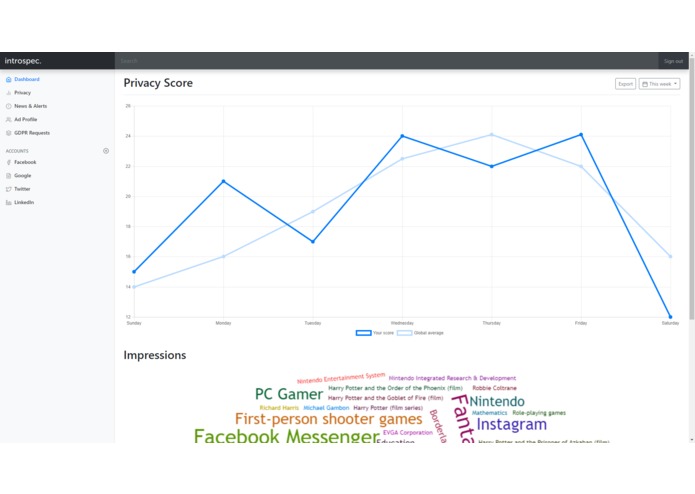695x494 pixels.
Task: Click the Impressions heading
Action: click(x=155, y=355)
